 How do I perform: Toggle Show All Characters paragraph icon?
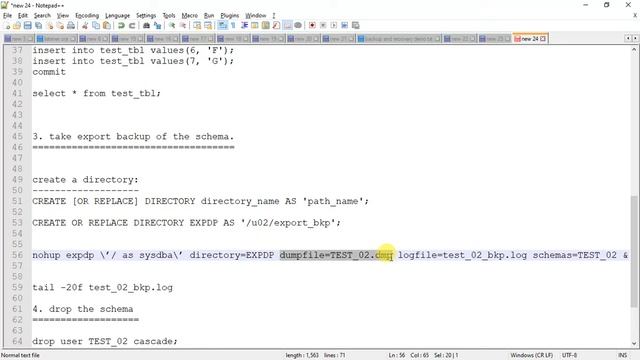coord(233,25)
